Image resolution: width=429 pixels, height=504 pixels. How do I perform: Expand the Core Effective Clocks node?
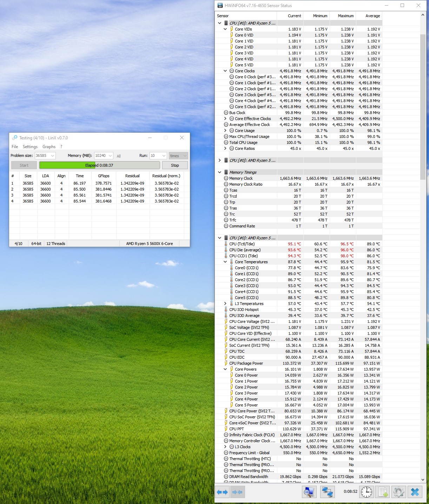pyautogui.click(x=225, y=119)
